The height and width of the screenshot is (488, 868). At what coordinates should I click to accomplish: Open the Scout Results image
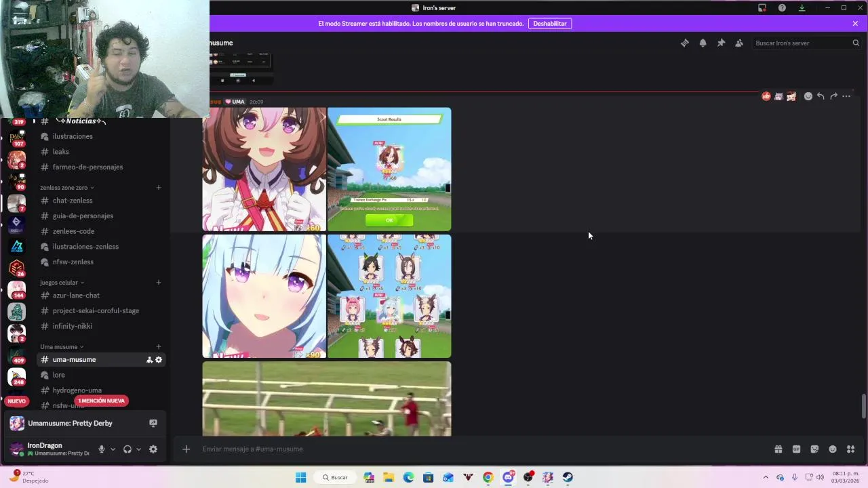pyautogui.click(x=389, y=169)
